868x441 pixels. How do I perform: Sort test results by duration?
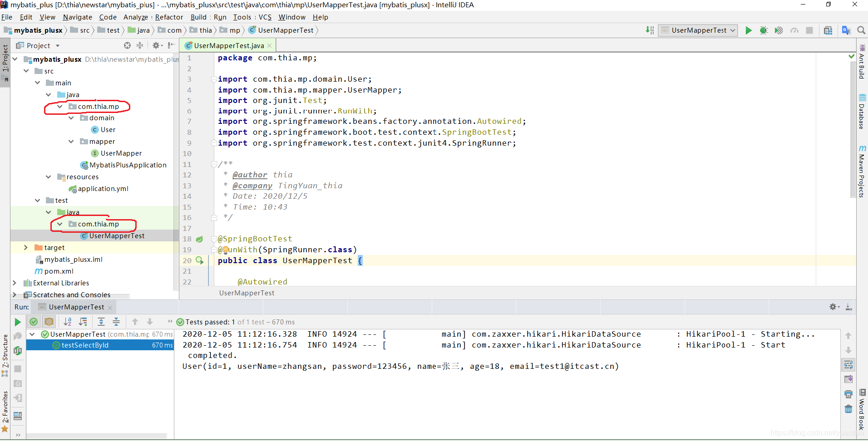(83, 322)
